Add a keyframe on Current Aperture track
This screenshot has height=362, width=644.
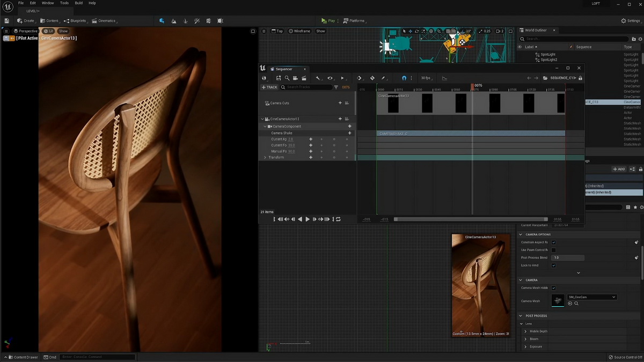click(x=311, y=139)
